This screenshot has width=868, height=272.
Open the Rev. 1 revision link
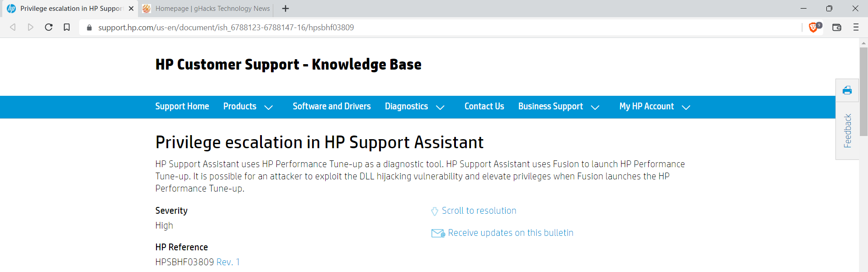pos(228,262)
